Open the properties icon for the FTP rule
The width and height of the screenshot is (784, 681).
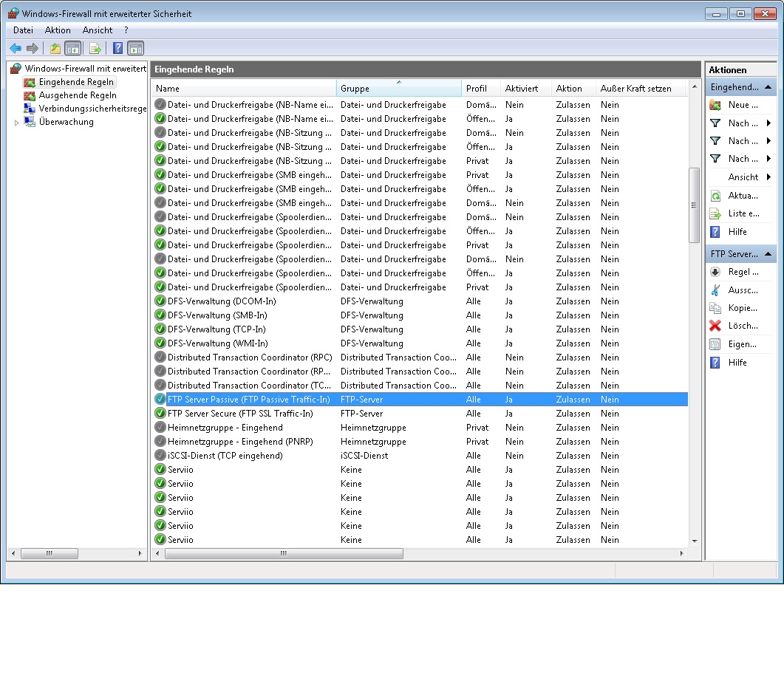tap(715, 344)
